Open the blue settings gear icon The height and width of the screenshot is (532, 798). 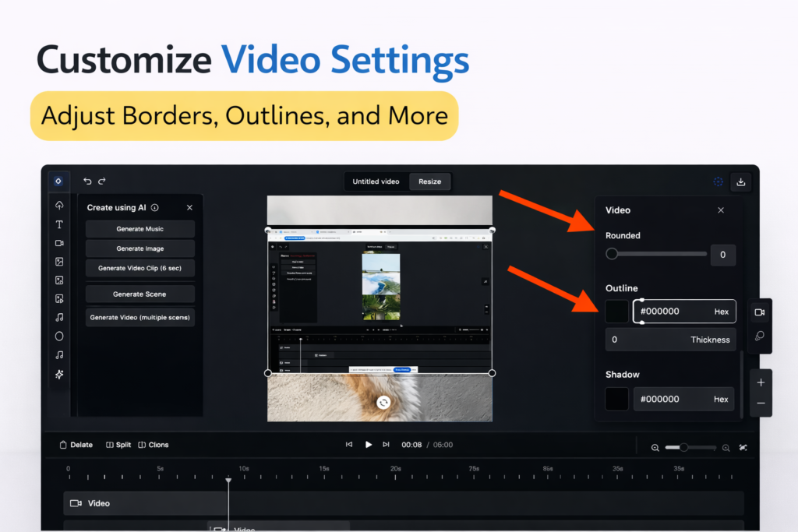(718, 182)
